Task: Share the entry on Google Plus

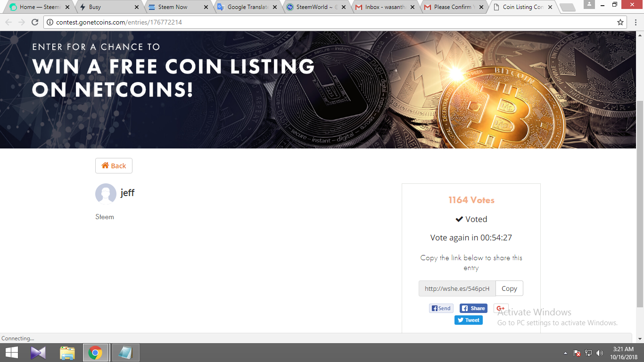Action: point(501,308)
